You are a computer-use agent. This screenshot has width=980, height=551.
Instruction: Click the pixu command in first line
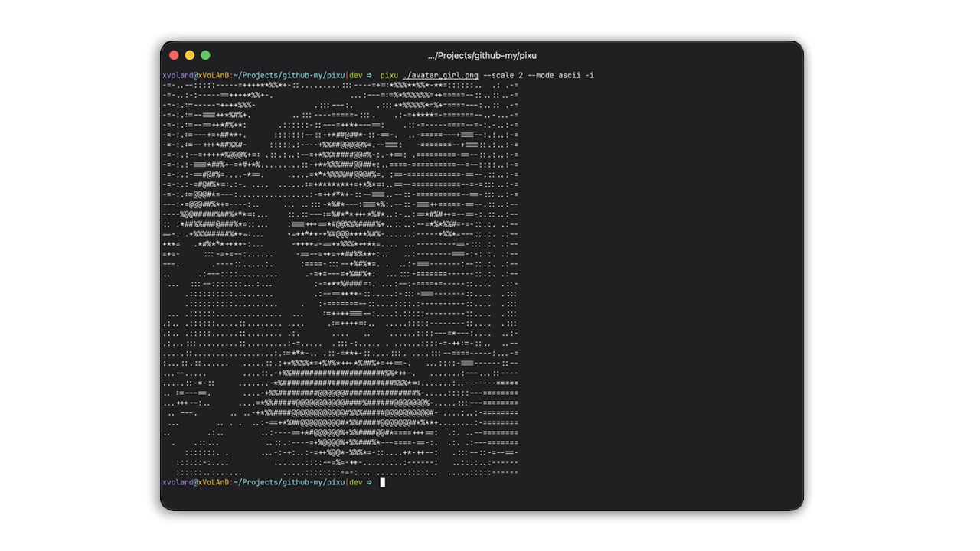click(x=389, y=75)
